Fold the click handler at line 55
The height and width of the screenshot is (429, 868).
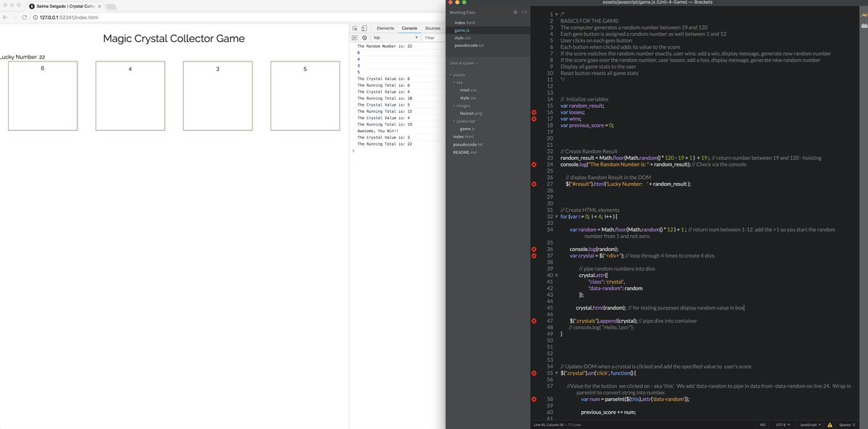pyautogui.click(x=556, y=373)
